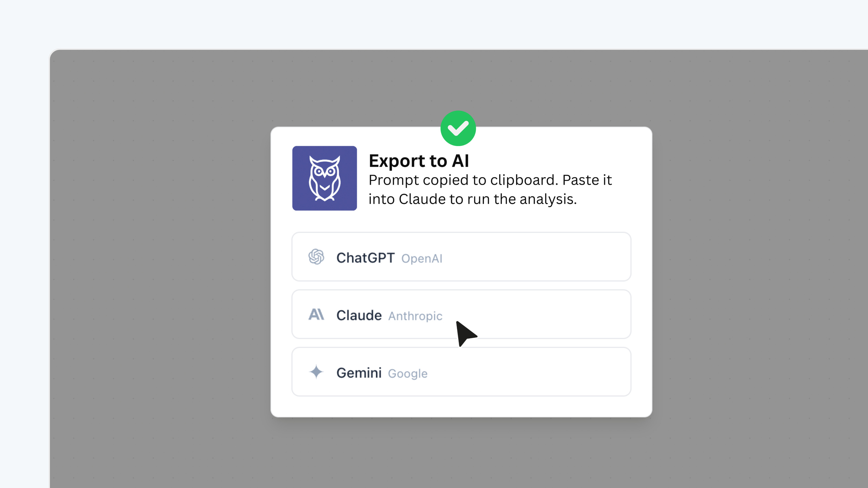This screenshot has height=488, width=868.
Task: Click the ChatGPT label text
Action: coord(366,258)
